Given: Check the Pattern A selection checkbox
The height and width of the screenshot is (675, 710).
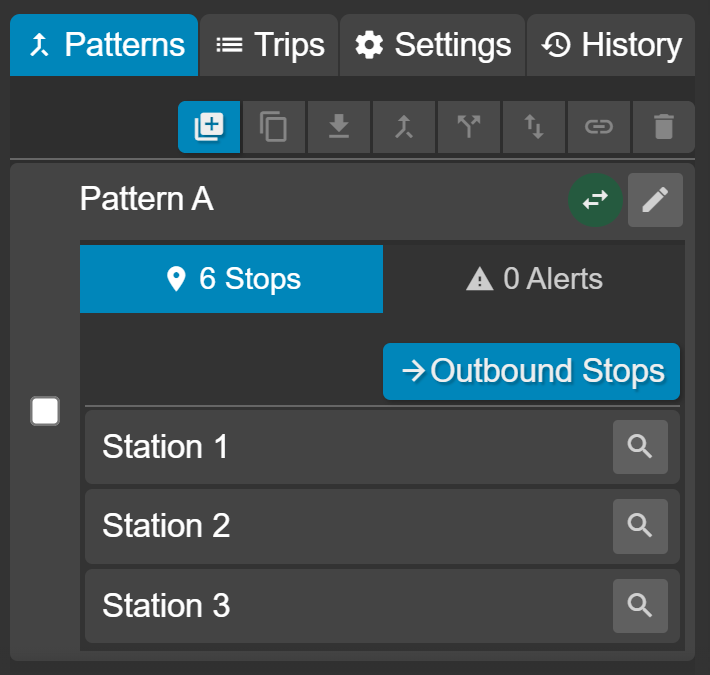Looking at the screenshot, I should [x=45, y=411].
